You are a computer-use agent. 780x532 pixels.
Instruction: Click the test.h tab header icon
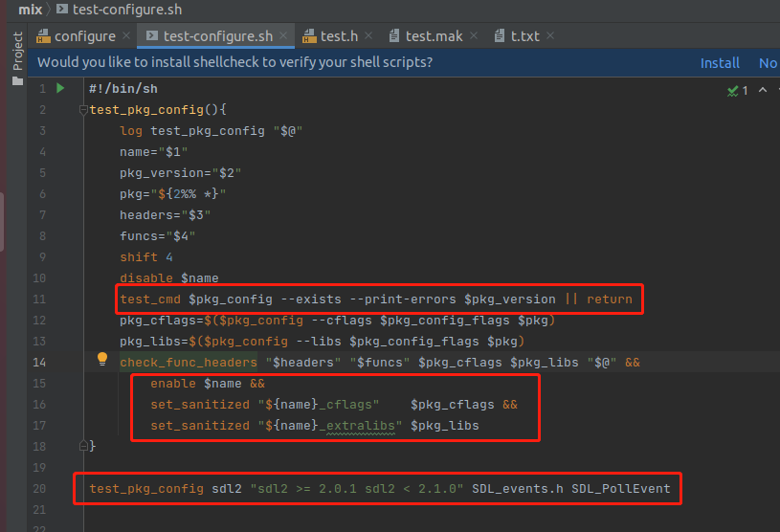pos(309,35)
